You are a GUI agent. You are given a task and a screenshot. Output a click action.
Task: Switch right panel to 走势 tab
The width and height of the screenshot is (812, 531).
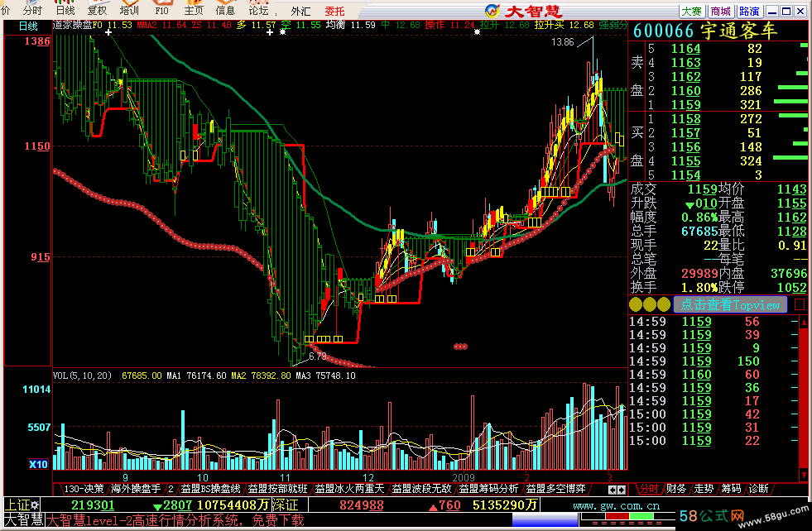704,489
